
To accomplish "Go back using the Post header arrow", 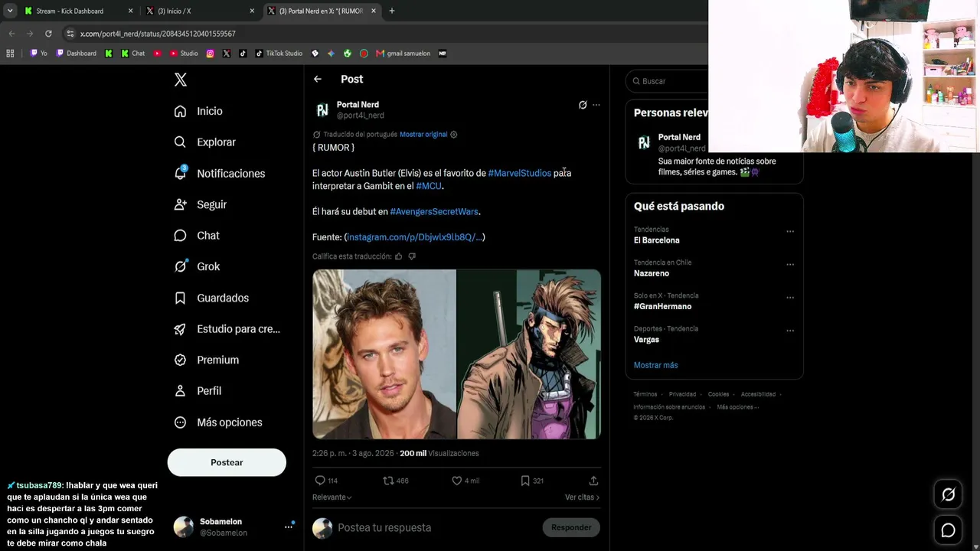I will click(x=318, y=79).
